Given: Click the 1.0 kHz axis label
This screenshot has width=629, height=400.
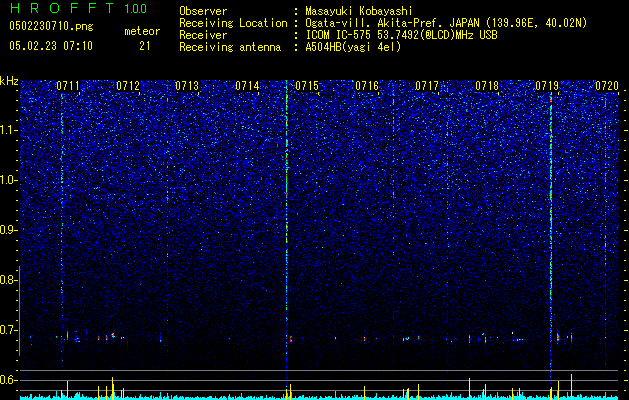Looking at the screenshot, I should click(9, 180).
